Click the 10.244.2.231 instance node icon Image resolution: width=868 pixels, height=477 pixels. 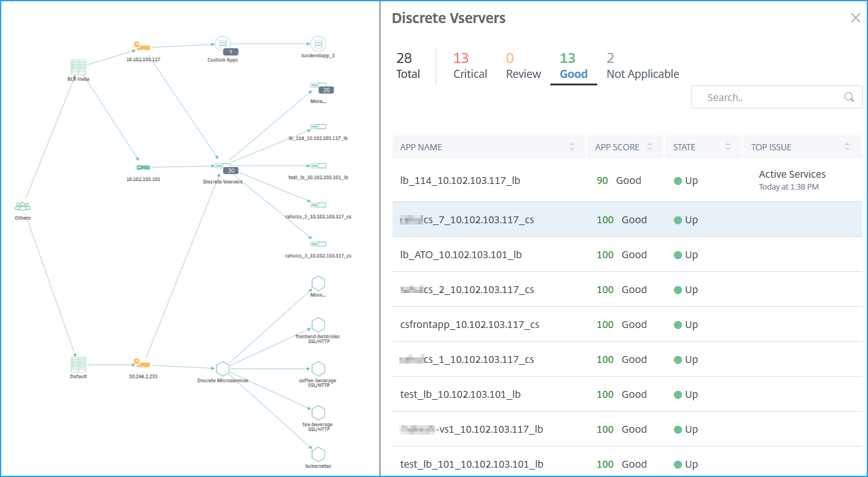[141, 364]
